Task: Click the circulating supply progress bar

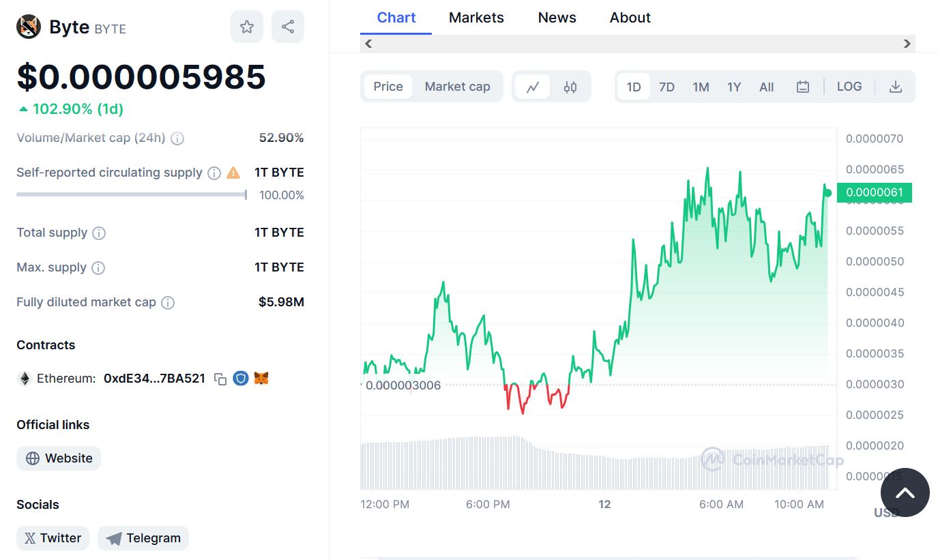Action: point(132,195)
